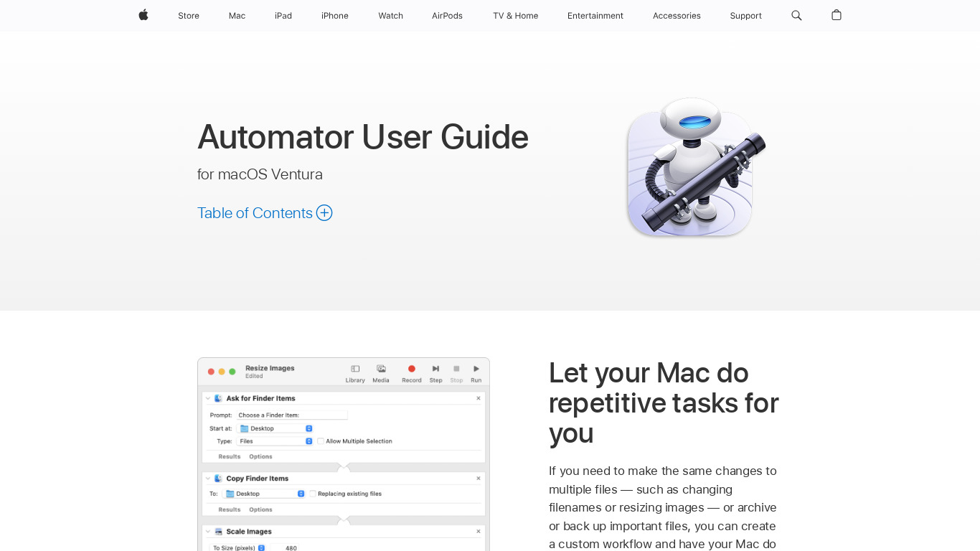Click Options under Ask for Finder Items
The width and height of the screenshot is (980, 551).
[261, 456]
